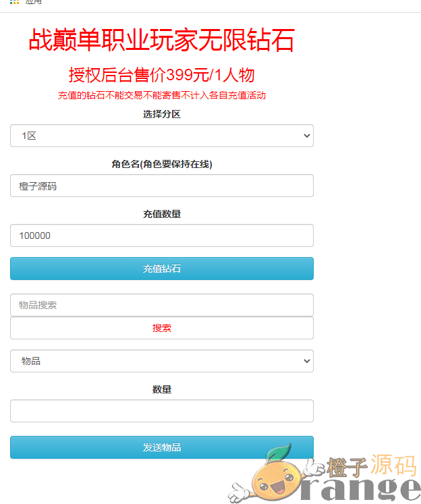Click the 角色名 input containing 橙子源码

click(x=162, y=186)
